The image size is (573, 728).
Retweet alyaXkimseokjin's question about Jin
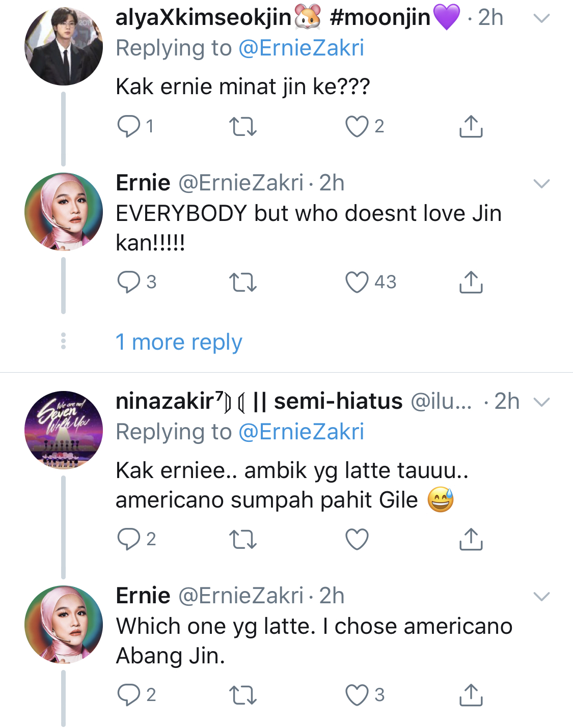(243, 126)
